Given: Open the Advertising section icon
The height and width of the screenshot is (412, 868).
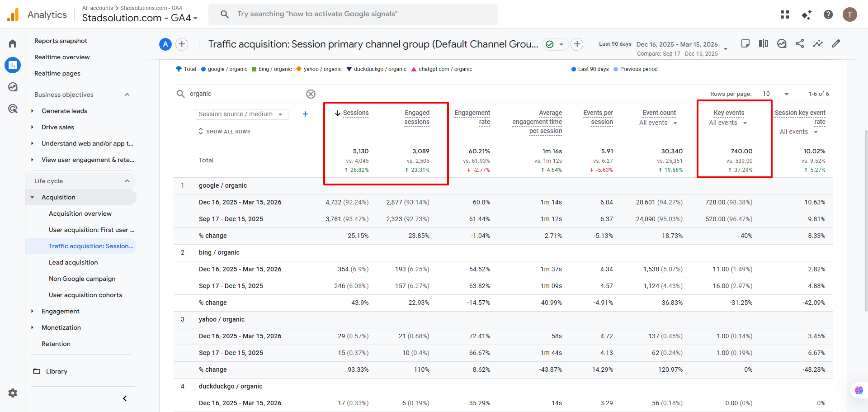Looking at the screenshot, I should [13, 109].
